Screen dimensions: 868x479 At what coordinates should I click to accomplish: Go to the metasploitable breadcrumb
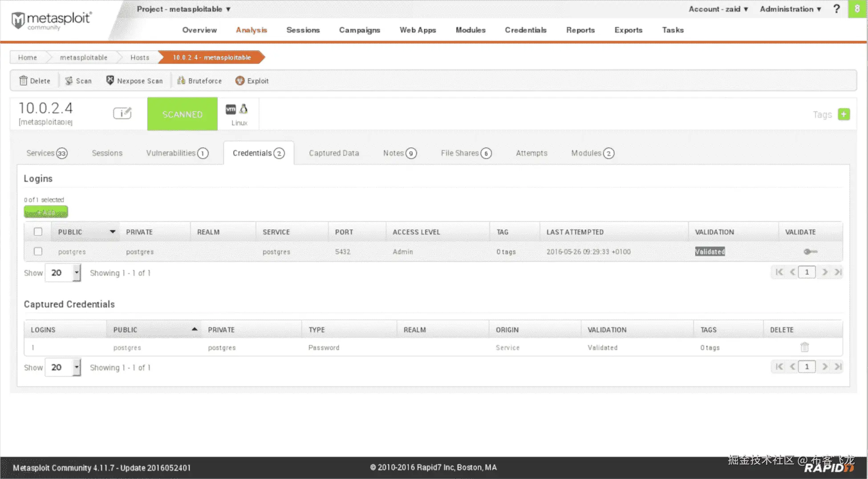(84, 57)
